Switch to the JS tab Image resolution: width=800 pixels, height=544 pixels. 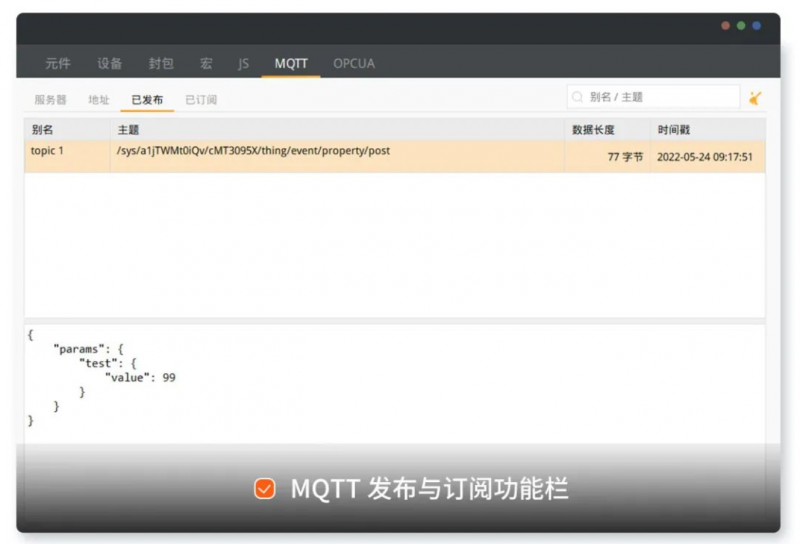click(243, 63)
